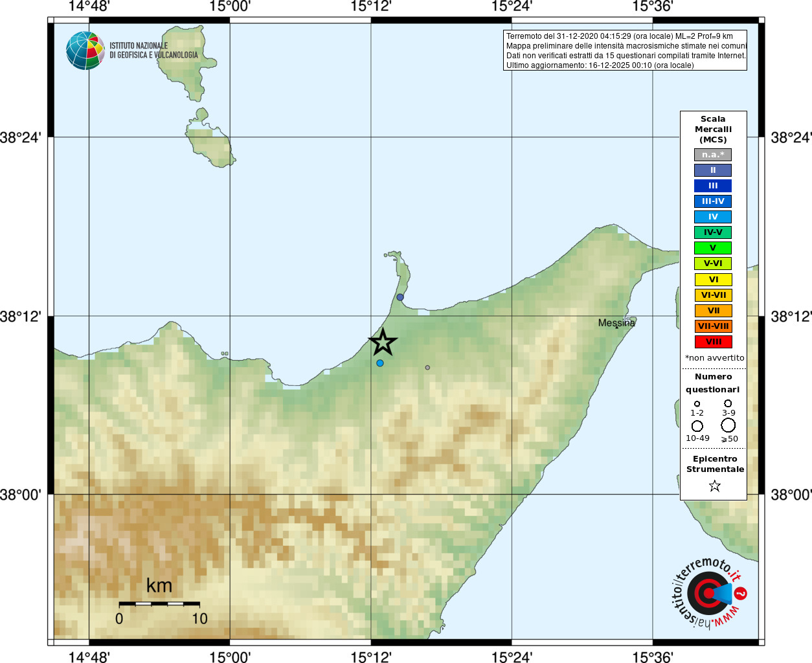Click the green V intensity swatch

(713, 248)
